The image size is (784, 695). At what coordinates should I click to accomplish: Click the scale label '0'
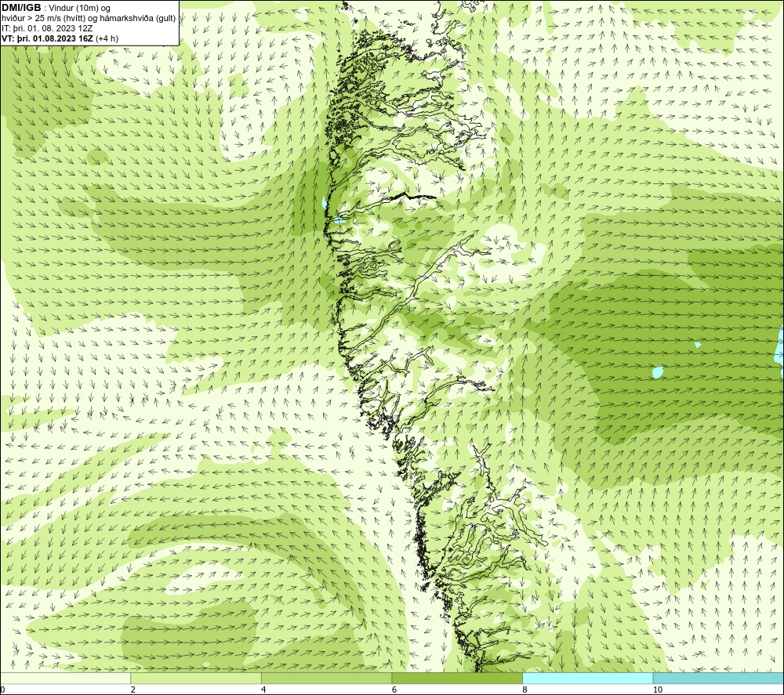pos(2,690)
